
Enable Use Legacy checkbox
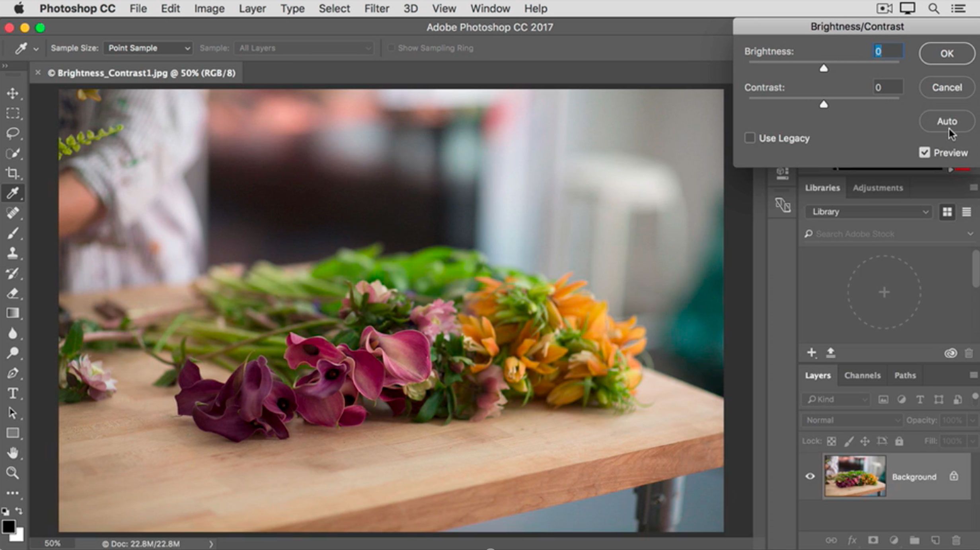[750, 138]
